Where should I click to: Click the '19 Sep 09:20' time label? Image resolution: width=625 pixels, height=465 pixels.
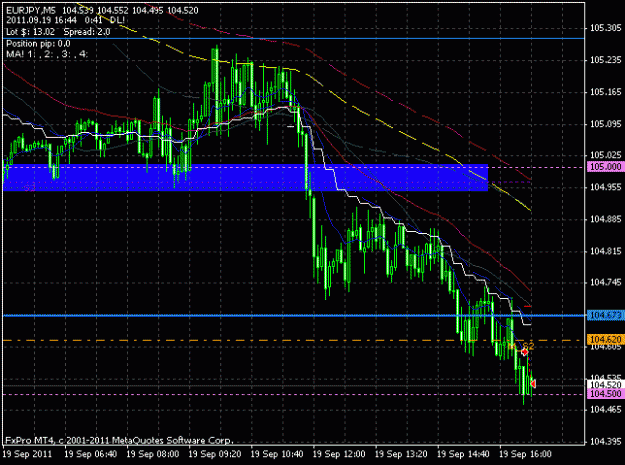[x=215, y=454]
